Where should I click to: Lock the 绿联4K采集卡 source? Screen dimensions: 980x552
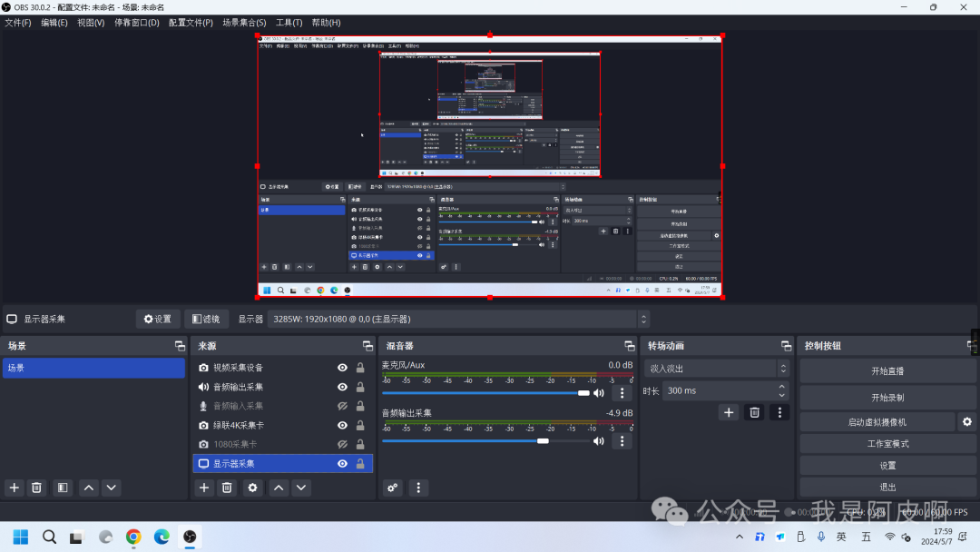pyautogui.click(x=360, y=425)
